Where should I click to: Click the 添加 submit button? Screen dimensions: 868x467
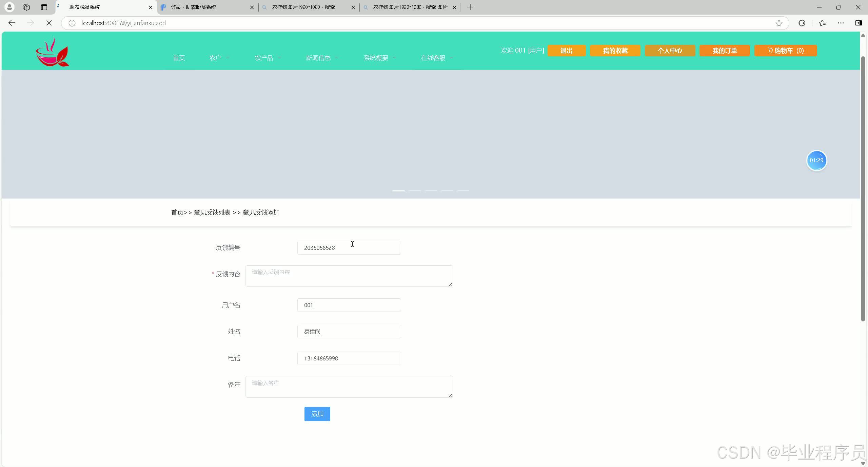(x=317, y=414)
